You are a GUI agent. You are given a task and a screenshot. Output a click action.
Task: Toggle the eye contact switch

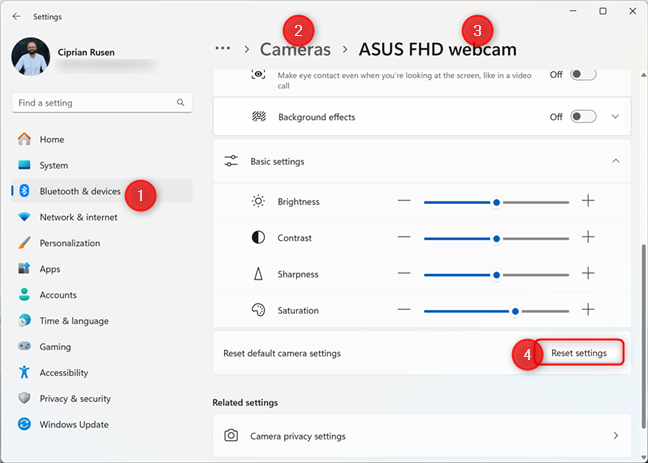click(583, 74)
